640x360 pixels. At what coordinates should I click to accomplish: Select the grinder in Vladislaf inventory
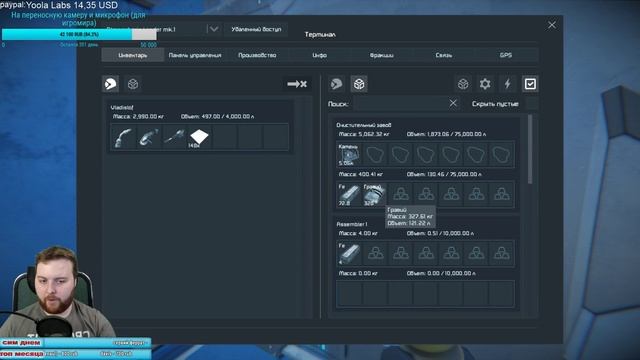coord(149,137)
